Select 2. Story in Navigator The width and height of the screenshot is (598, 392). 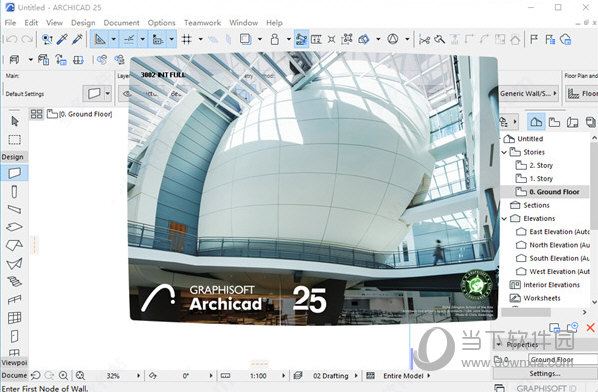(541, 165)
